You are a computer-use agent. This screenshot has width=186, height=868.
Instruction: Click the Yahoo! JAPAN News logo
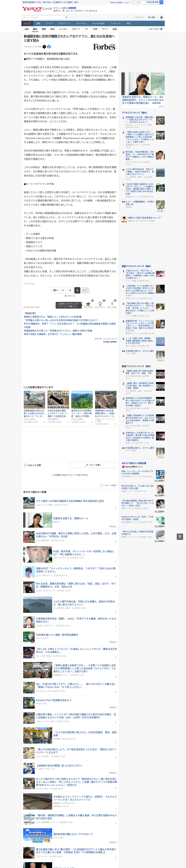[x=37, y=9]
